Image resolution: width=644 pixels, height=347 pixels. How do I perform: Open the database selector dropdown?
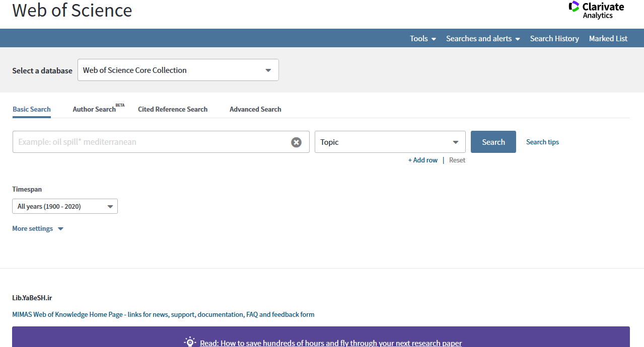click(x=178, y=70)
